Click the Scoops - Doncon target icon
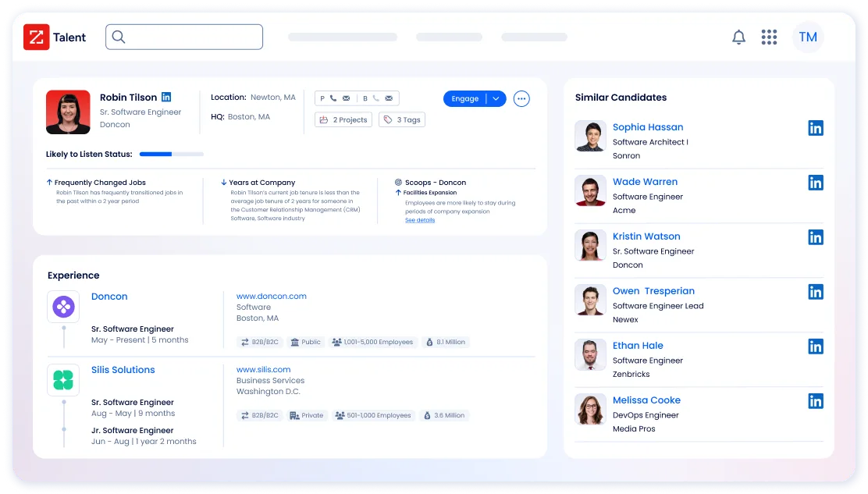868x494 pixels. 398,182
